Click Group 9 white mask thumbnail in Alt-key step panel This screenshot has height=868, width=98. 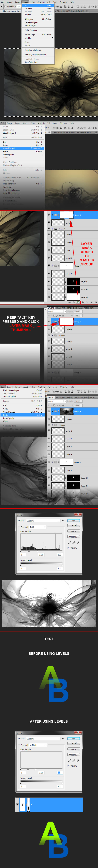tap(66, 321)
